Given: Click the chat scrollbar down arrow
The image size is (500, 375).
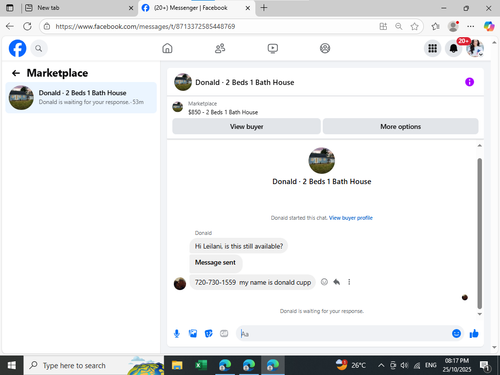Looking at the screenshot, I should coord(480,314).
